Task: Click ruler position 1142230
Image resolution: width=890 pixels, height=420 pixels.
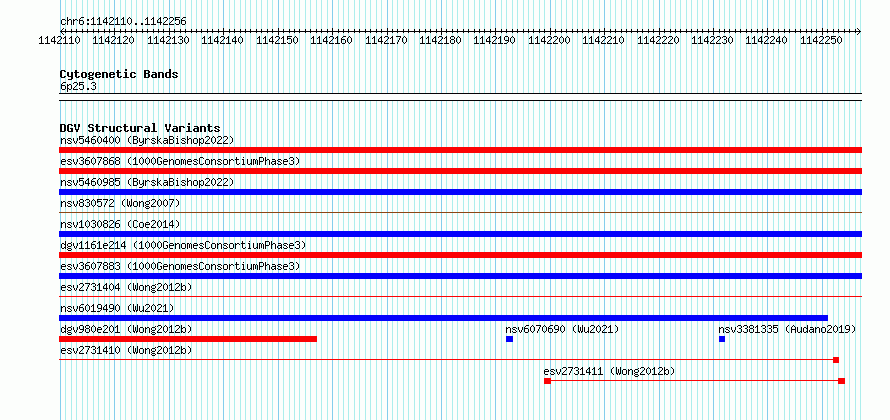Action: tap(712, 40)
